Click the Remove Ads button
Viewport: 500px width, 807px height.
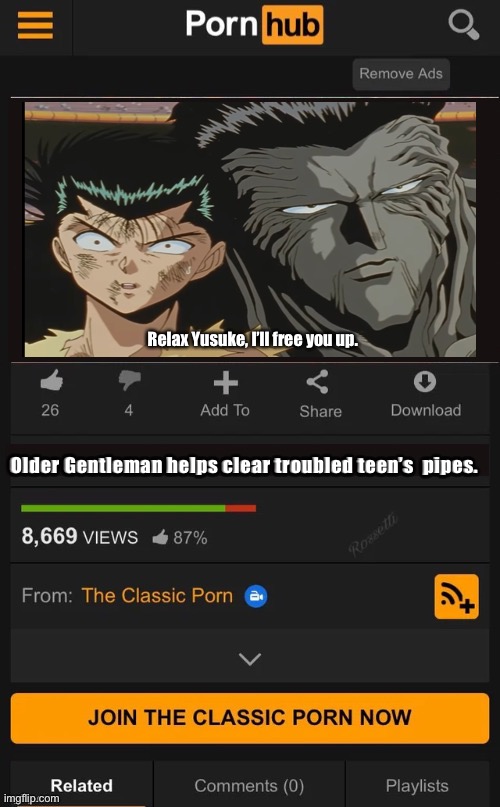pyautogui.click(x=401, y=74)
